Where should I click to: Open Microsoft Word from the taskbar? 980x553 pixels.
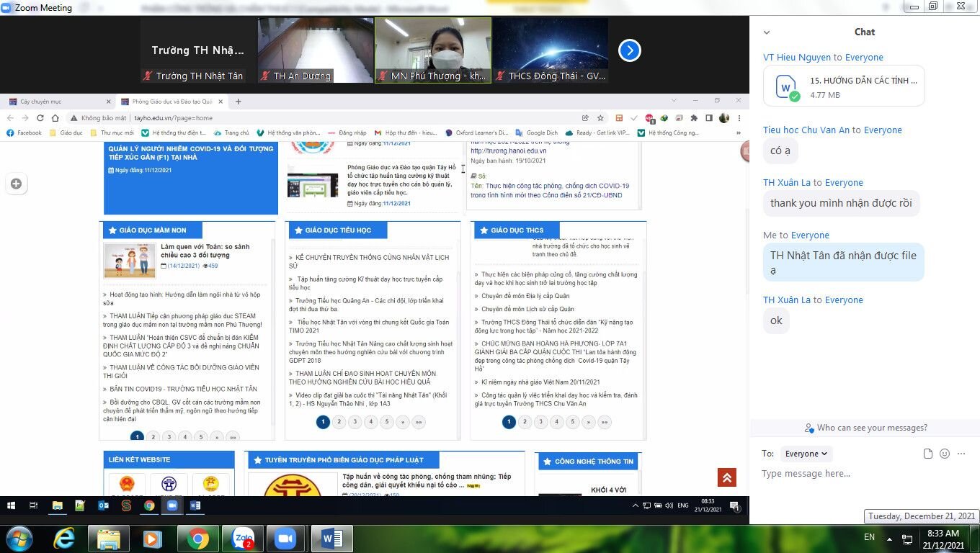click(x=331, y=538)
